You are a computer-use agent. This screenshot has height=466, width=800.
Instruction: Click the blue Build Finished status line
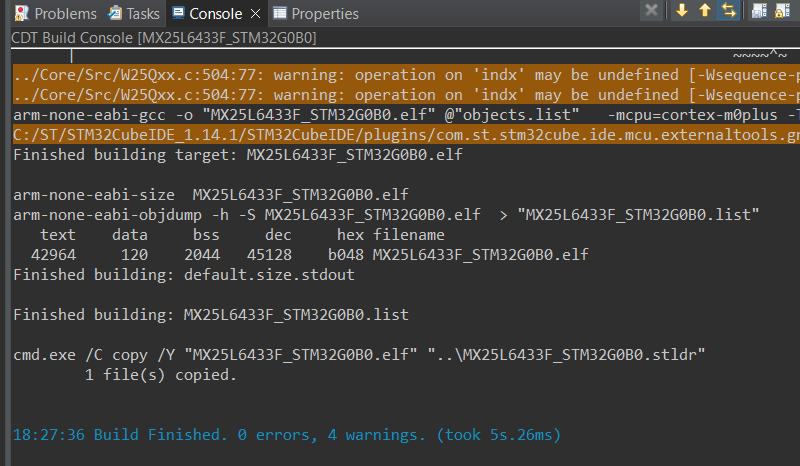[287, 435]
